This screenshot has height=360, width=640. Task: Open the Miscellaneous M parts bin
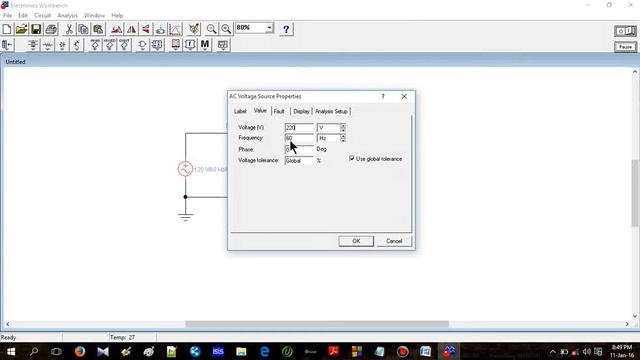(x=205, y=45)
